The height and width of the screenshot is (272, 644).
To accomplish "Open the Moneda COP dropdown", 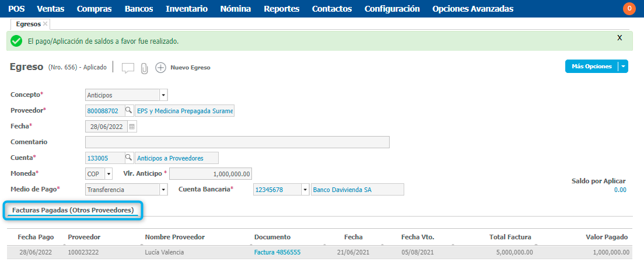I will [108, 174].
